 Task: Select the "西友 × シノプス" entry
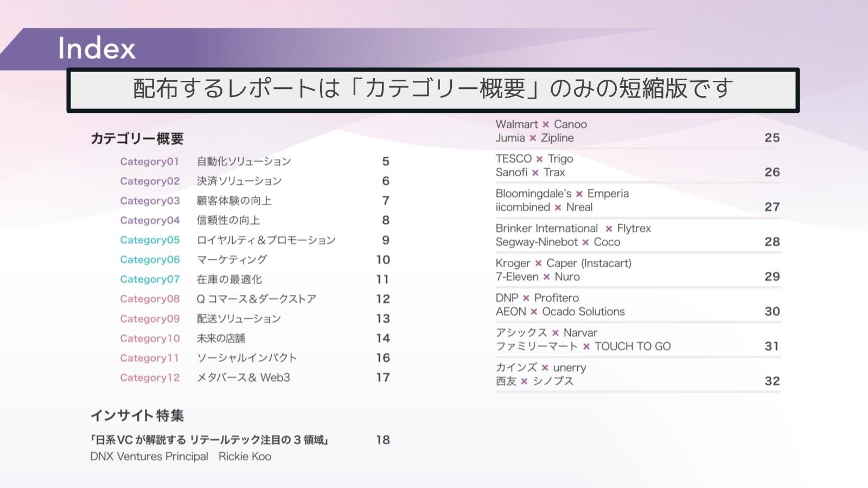(534, 381)
